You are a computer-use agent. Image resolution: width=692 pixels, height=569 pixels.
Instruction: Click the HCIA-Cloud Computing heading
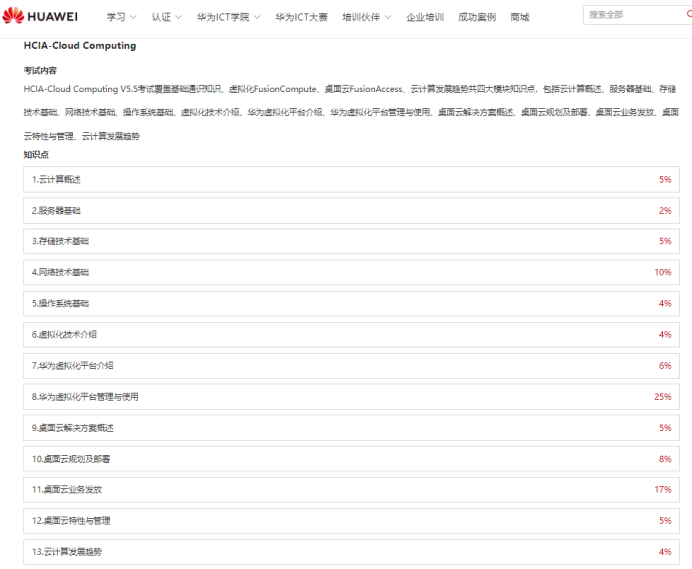(x=80, y=46)
